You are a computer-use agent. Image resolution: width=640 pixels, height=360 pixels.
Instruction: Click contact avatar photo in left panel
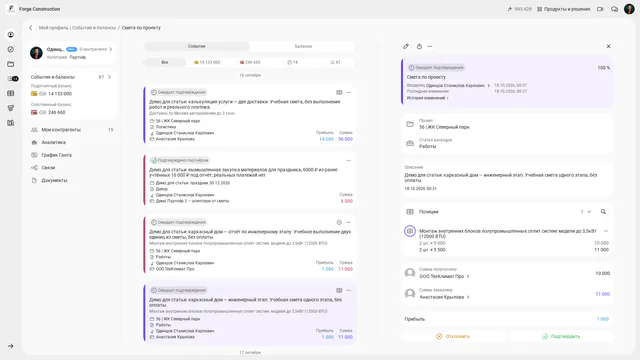36,53
